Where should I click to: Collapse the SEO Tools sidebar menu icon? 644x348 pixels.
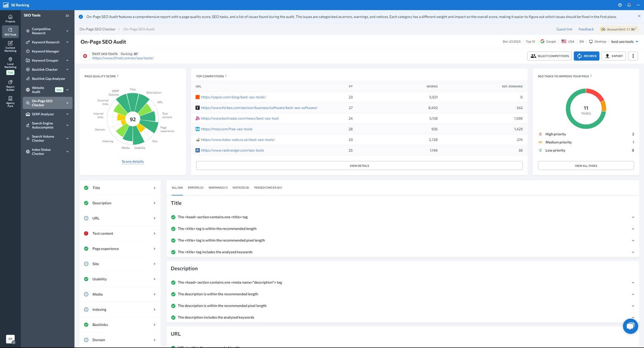[67, 16]
